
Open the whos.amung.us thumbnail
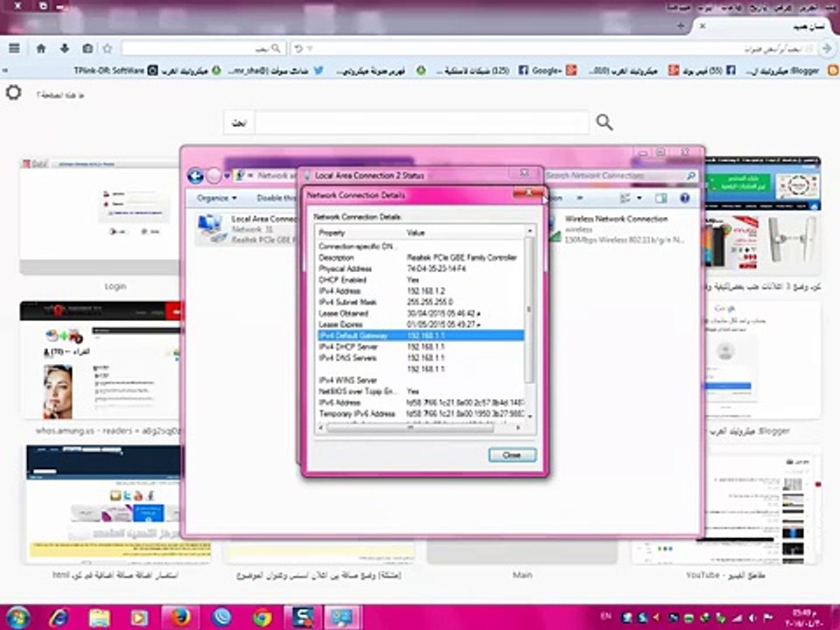tap(101, 360)
